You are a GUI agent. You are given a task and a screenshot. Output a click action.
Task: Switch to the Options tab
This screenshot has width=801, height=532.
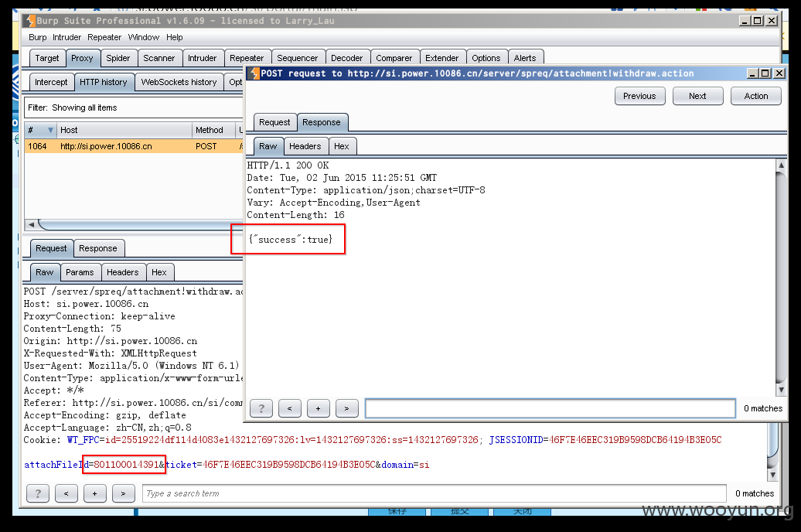pos(486,58)
